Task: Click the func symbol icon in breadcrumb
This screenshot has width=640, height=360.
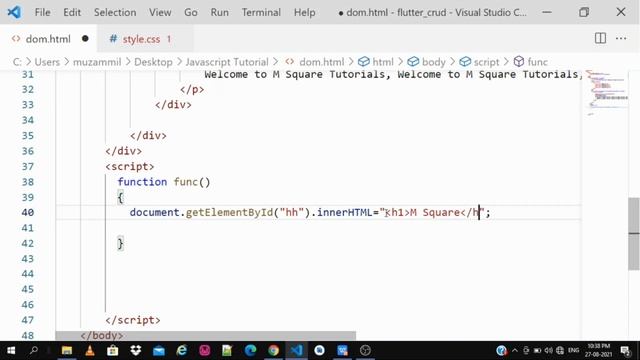Action: [x=518, y=62]
